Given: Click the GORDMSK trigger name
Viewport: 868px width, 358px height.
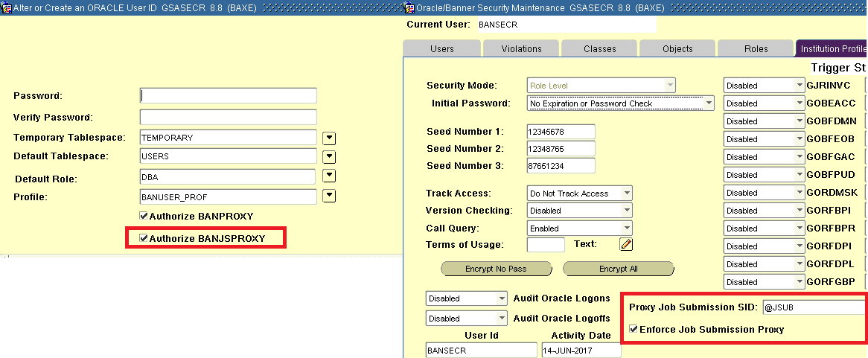Looking at the screenshot, I should point(832,193).
